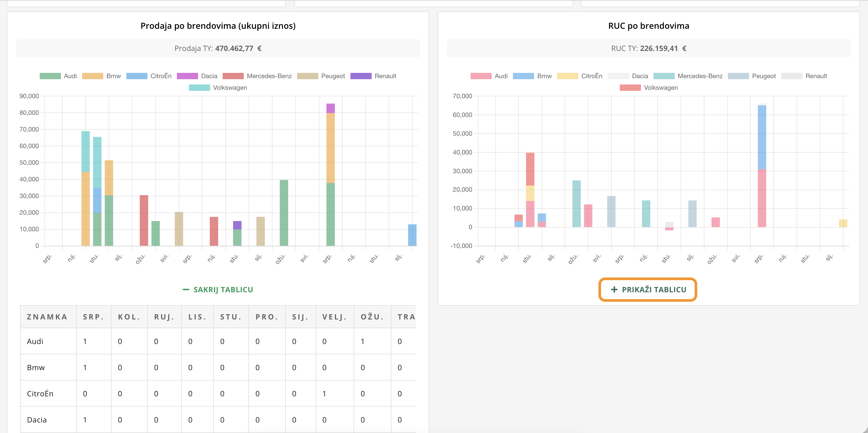Click the Dacia purple swatch in sales legend
The image size is (868, 433).
(187, 76)
